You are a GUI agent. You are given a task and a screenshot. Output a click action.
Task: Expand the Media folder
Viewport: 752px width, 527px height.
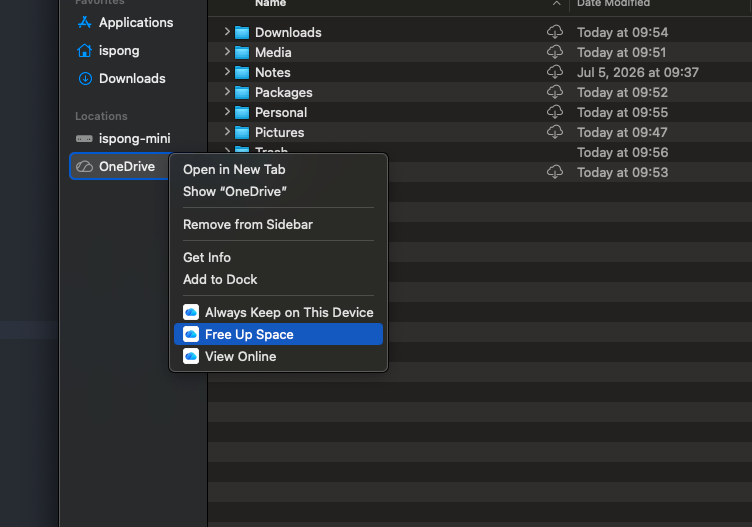click(x=227, y=52)
